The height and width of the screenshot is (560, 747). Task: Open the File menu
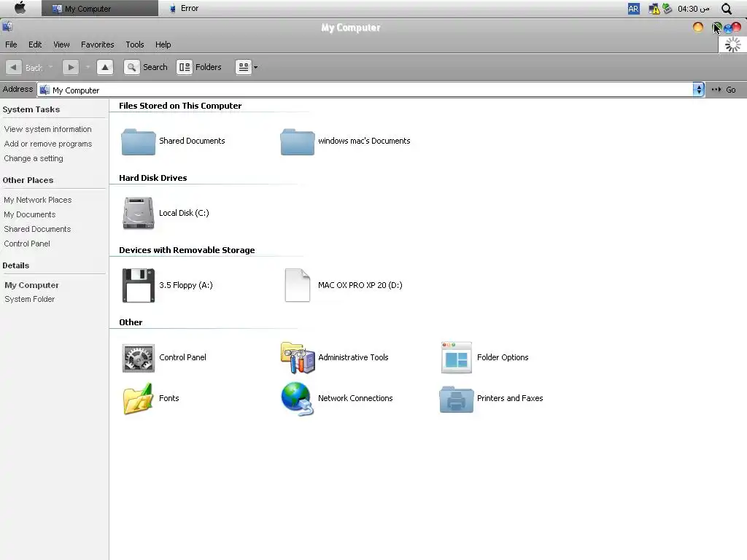pyautogui.click(x=11, y=44)
